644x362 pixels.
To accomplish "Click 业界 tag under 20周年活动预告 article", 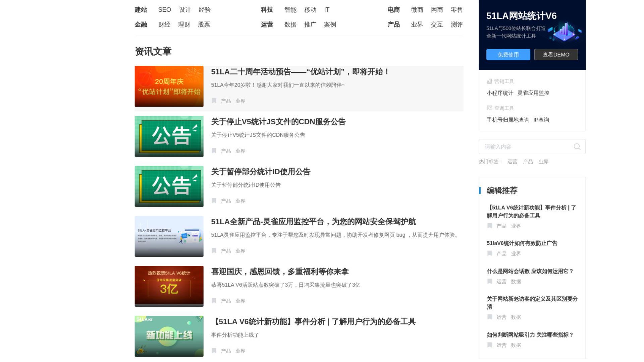I will (240, 101).
